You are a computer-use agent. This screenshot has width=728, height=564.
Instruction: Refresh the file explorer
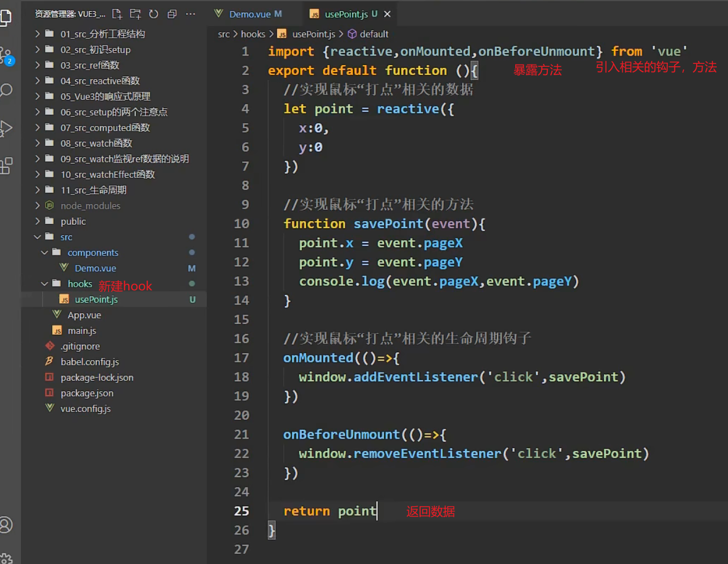click(154, 14)
